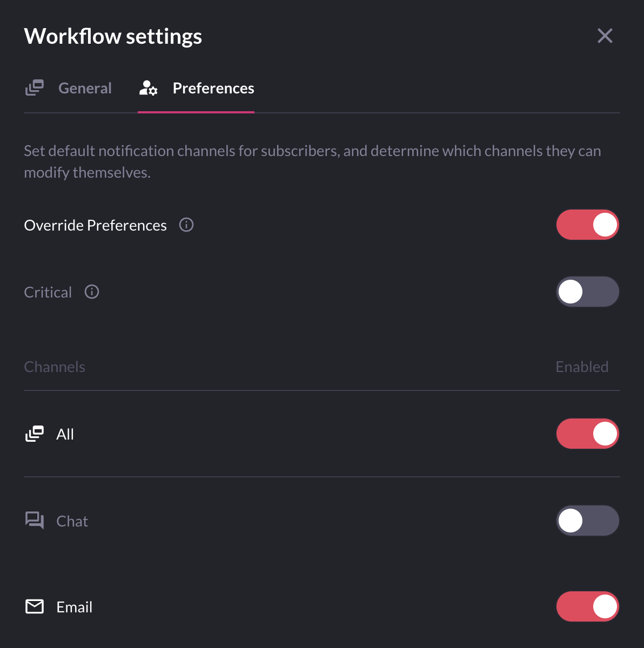Enable the Chat channel toggle
The image size is (644, 648).
point(588,521)
